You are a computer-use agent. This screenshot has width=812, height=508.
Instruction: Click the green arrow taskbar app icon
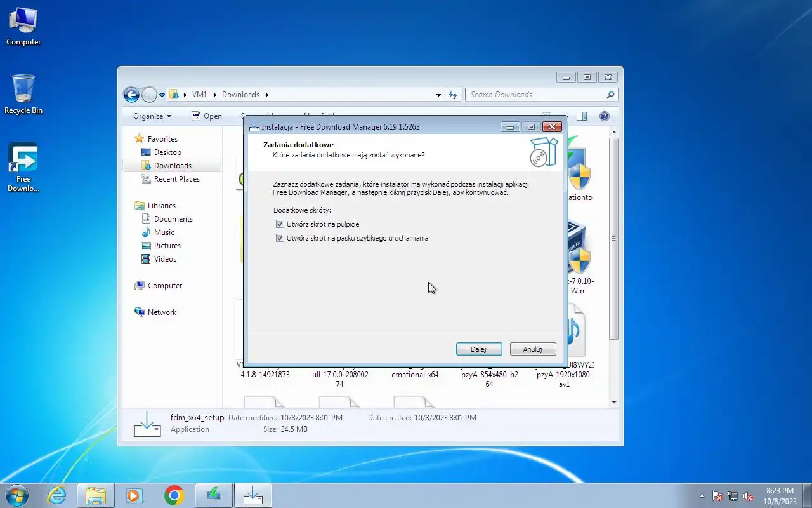coord(214,495)
